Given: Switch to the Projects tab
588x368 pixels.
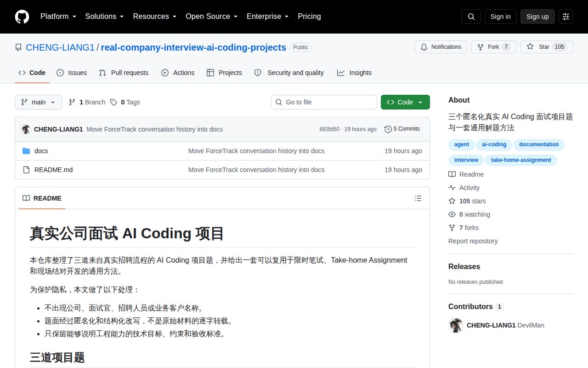Looking at the screenshot, I should tap(224, 73).
